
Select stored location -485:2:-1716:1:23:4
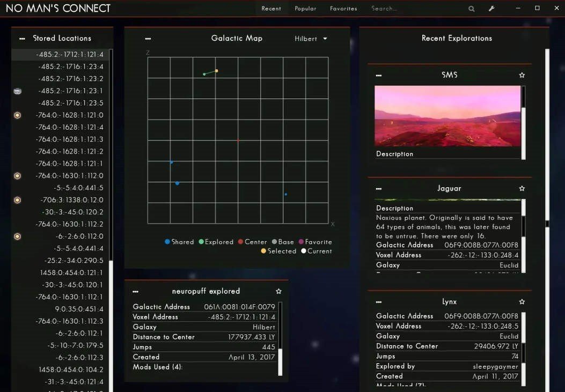(x=60, y=66)
